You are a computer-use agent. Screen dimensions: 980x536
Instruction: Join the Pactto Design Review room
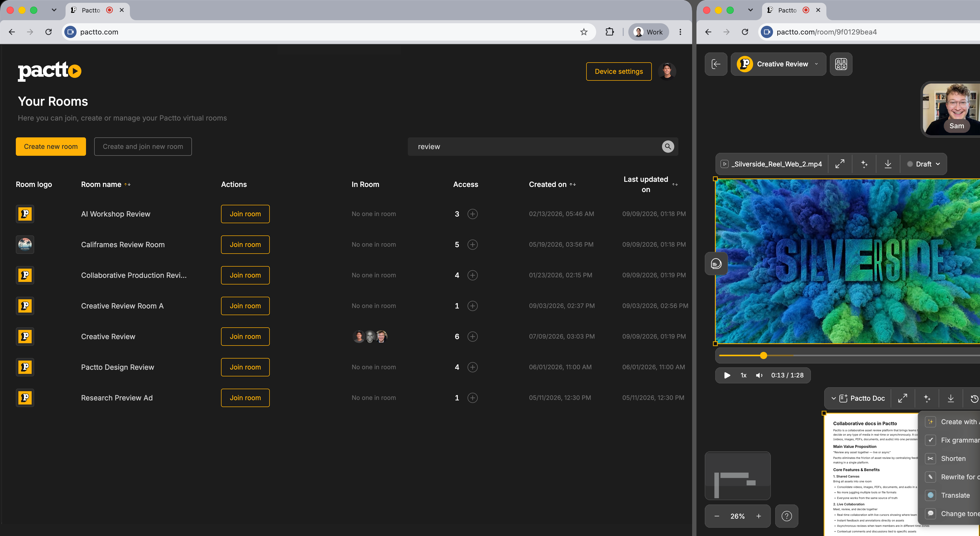(245, 367)
